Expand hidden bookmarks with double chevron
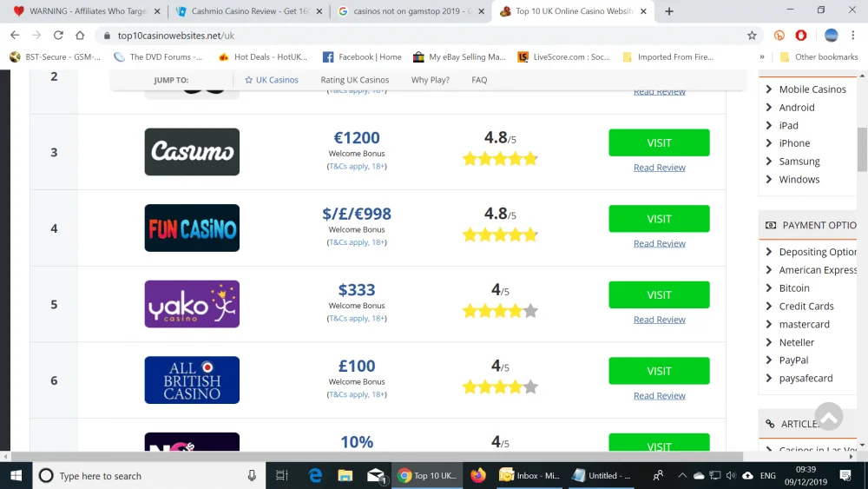Image resolution: width=868 pixels, height=489 pixels. click(762, 57)
